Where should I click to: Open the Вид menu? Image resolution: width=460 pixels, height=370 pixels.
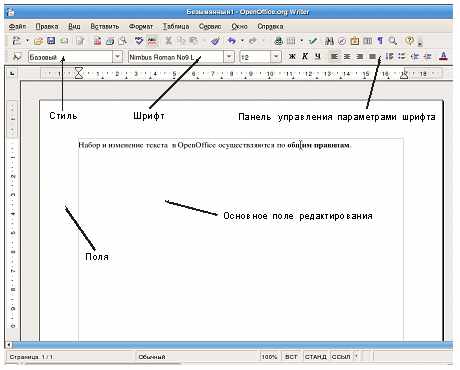74,26
